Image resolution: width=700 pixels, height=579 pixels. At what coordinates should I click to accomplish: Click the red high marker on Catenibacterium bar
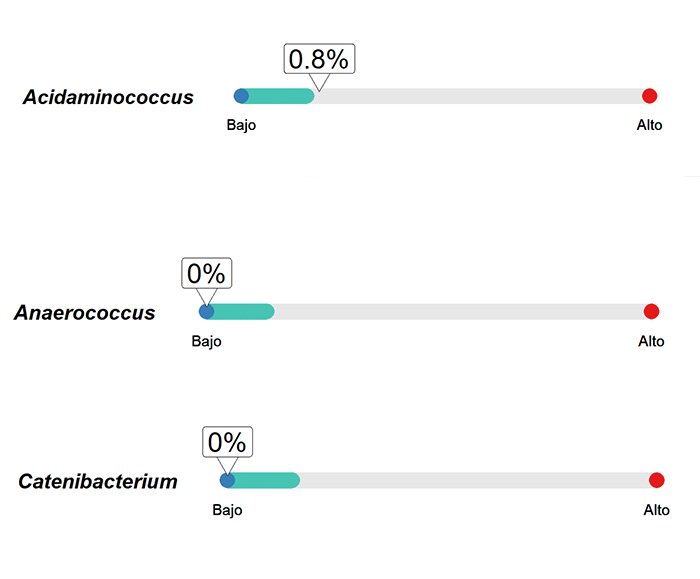657,480
